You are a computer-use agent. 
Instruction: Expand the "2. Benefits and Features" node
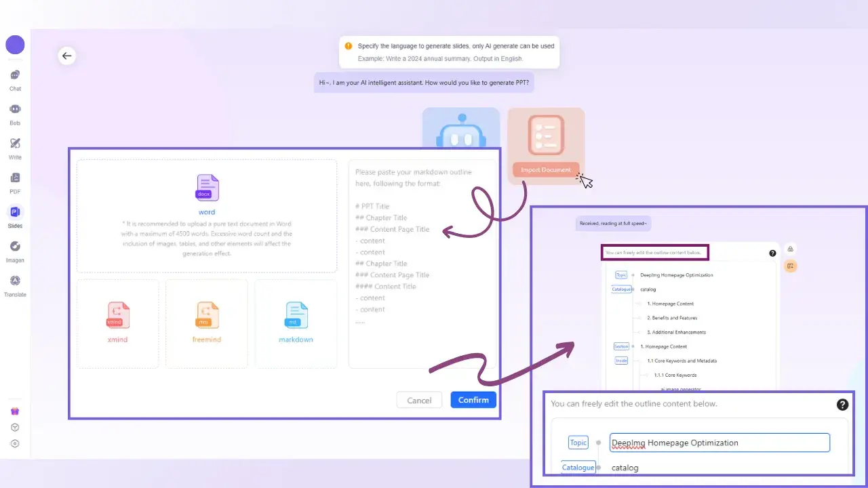click(638, 318)
